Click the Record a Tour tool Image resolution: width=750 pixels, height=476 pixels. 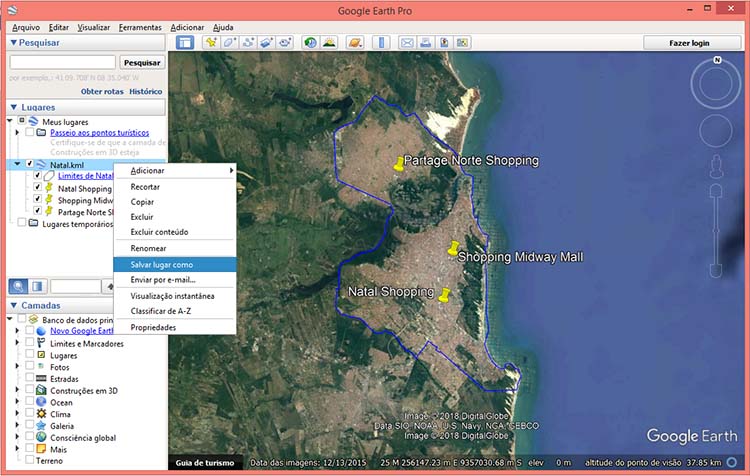coord(285,43)
